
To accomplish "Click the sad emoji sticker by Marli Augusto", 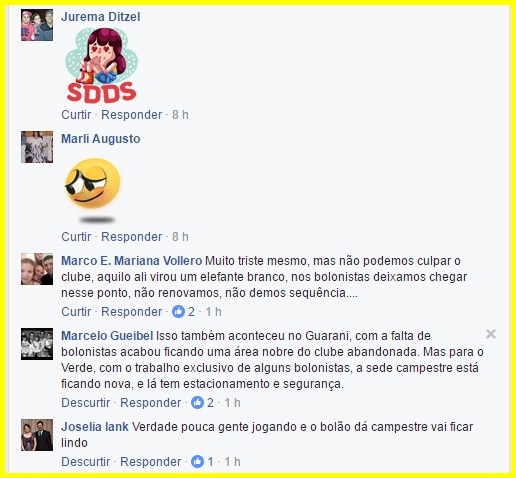I will [x=93, y=189].
